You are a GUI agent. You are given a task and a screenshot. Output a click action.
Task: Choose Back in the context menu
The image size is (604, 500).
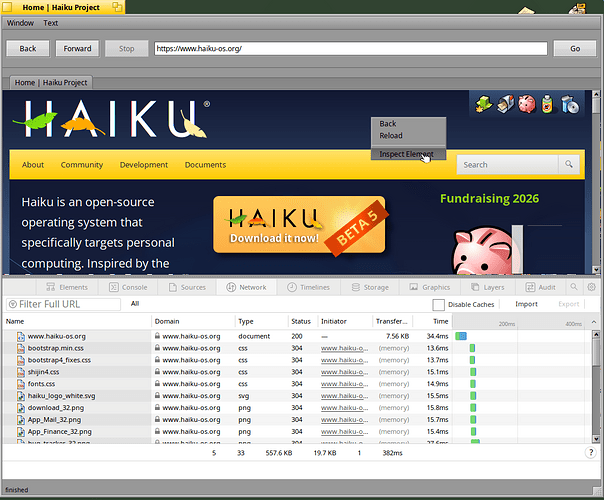click(x=388, y=124)
